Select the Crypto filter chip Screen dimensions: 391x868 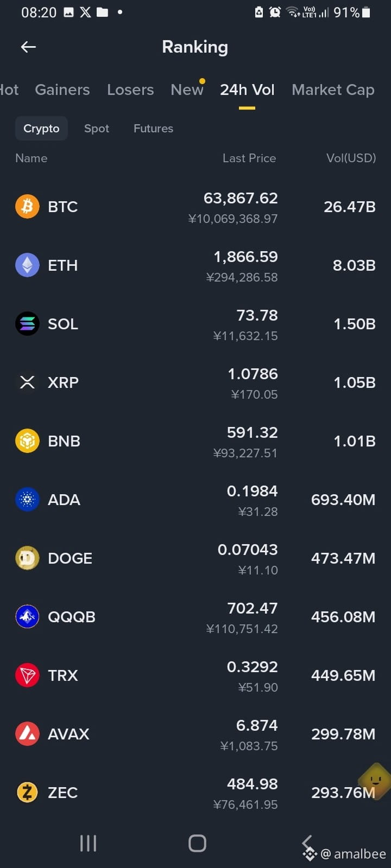coord(41,129)
